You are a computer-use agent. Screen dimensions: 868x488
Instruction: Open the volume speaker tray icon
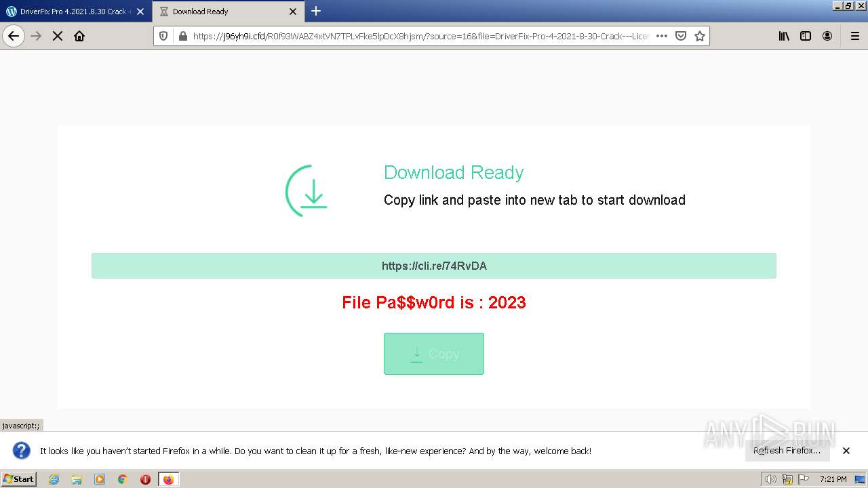point(771,479)
